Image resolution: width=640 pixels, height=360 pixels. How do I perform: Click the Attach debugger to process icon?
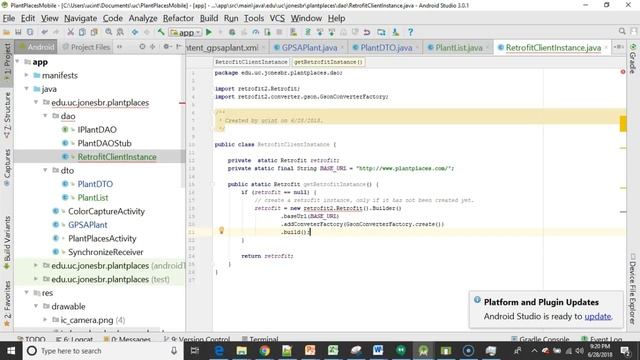pos(267,32)
